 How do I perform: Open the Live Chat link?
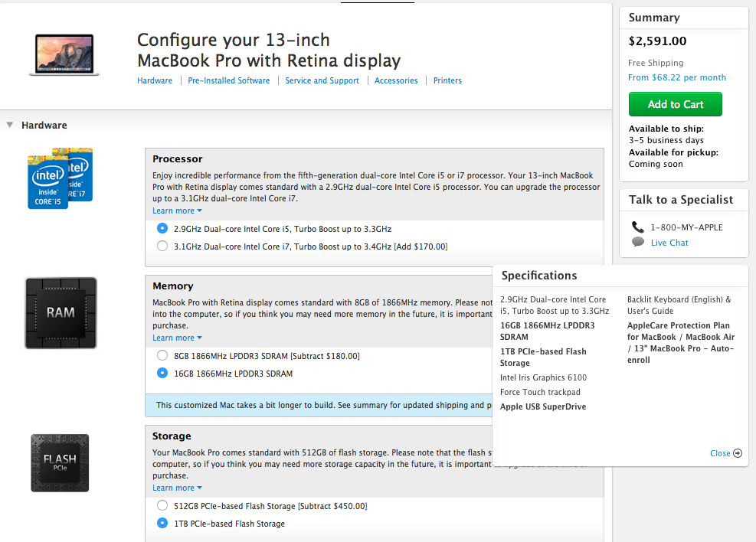[669, 243]
